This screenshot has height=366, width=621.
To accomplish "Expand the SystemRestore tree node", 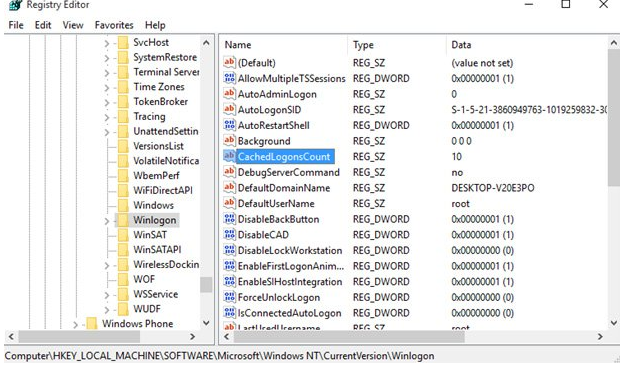I will [107, 58].
